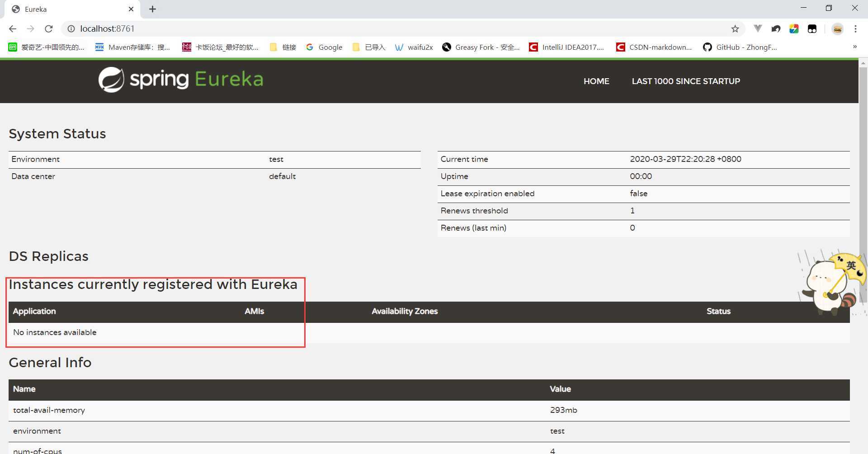Screen dimensions: 868x454
Task: Open the colorful square extension icon
Action: click(794, 28)
